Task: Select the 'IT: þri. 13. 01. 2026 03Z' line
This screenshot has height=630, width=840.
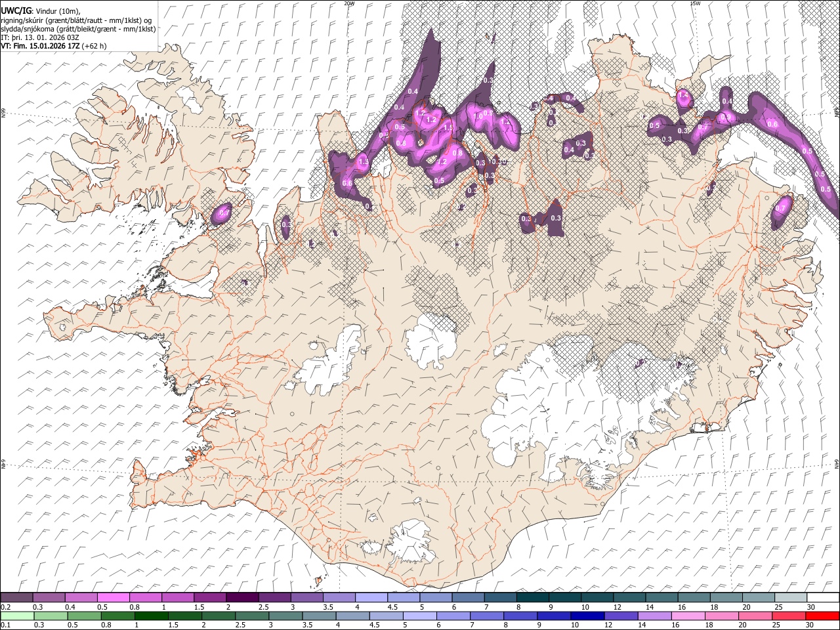Action: point(40,37)
